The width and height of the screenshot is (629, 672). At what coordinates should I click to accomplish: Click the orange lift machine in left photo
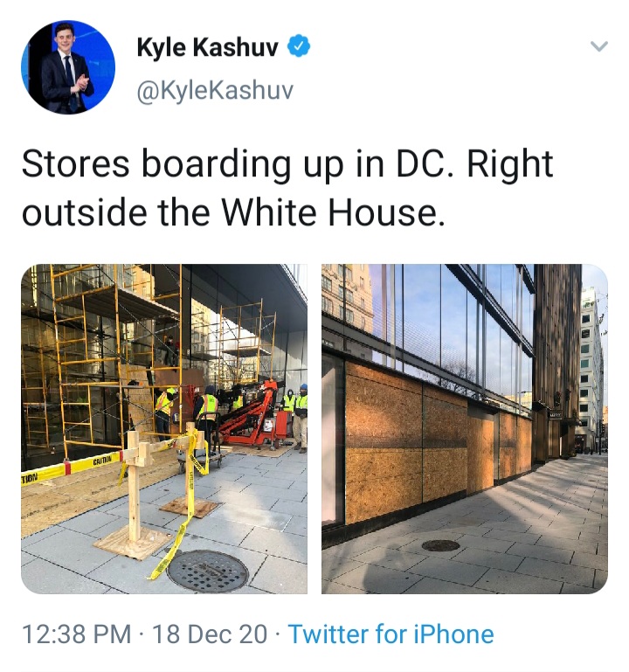pos(252,418)
